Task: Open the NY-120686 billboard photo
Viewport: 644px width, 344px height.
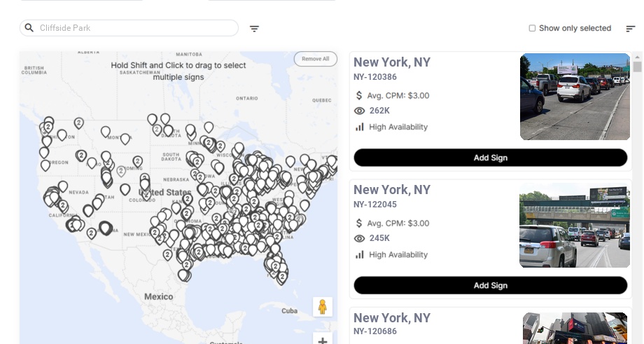Action: [575, 328]
